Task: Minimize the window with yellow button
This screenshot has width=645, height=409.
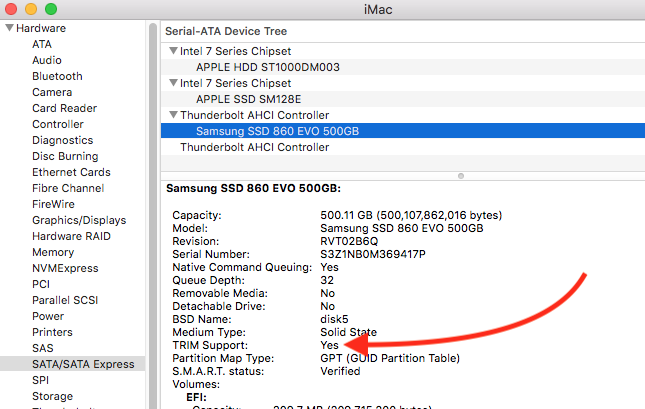Action: pyautogui.click(x=31, y=9)
